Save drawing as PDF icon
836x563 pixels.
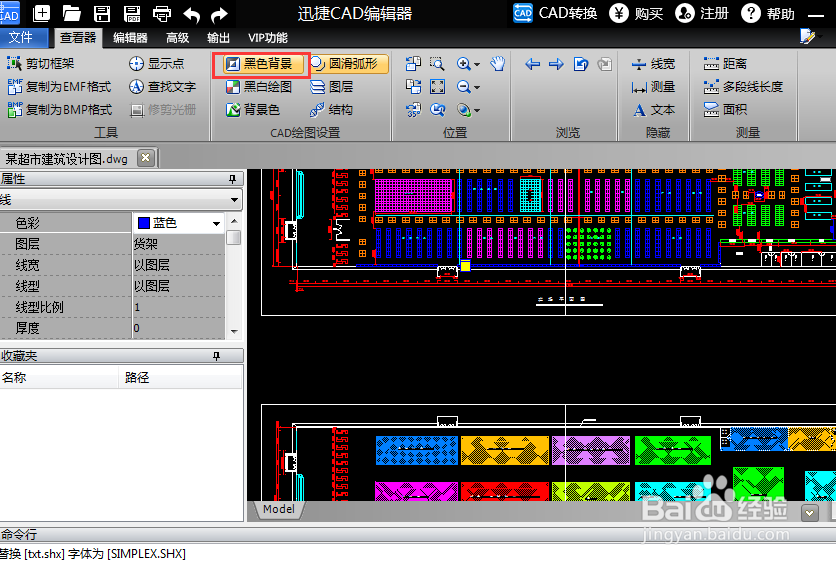[x=132, y=13]
